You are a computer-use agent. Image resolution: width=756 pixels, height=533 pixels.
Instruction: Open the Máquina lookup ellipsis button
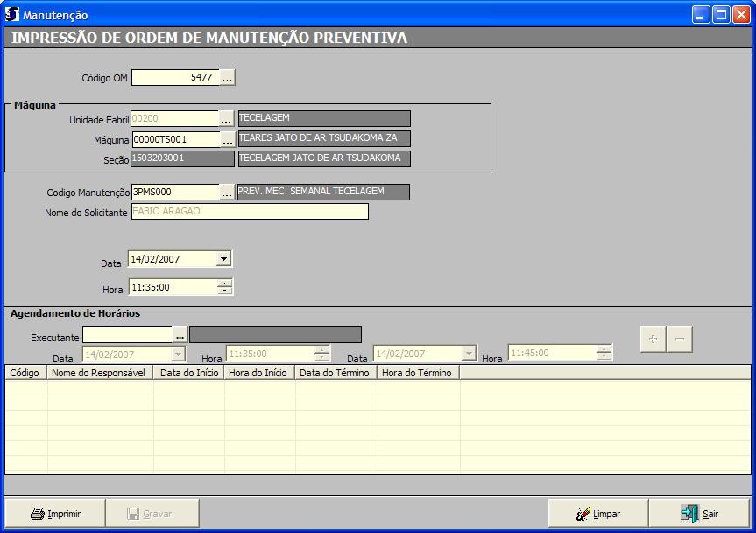pos(227,139)
